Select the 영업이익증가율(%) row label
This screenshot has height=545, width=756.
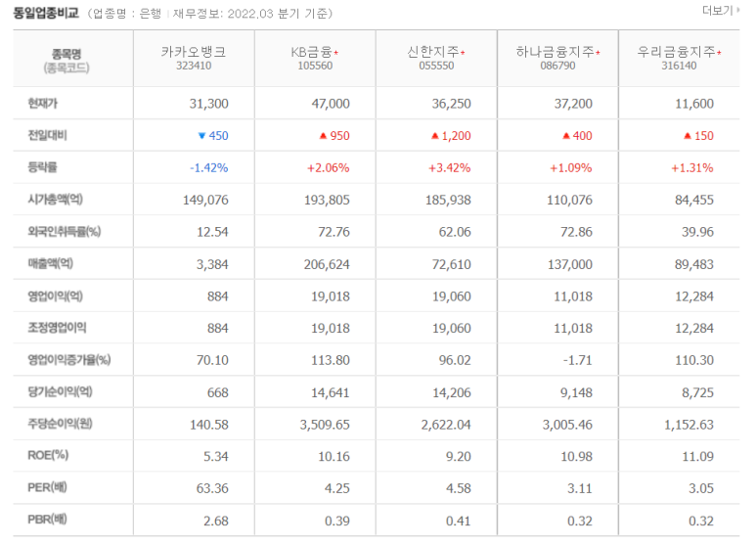pyautogui.click(x=68, y=360)
